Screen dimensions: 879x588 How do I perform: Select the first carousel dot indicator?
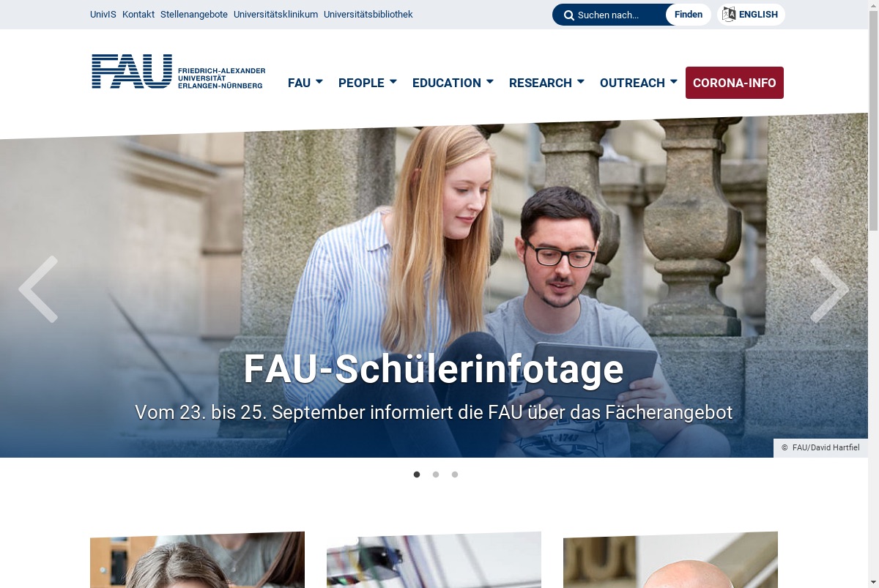[x=417, y=475]
